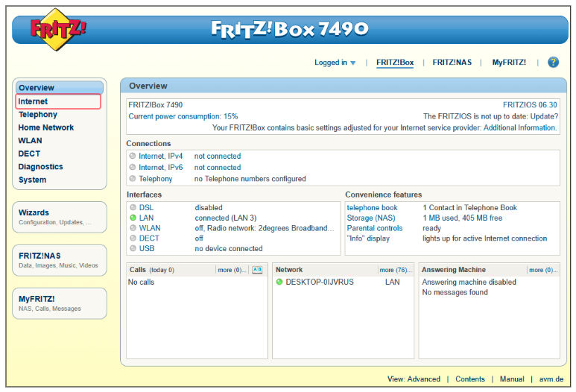Click 'connected (LAN 3)' status text
Screen dimensions: 576x392
pos(226,218)
